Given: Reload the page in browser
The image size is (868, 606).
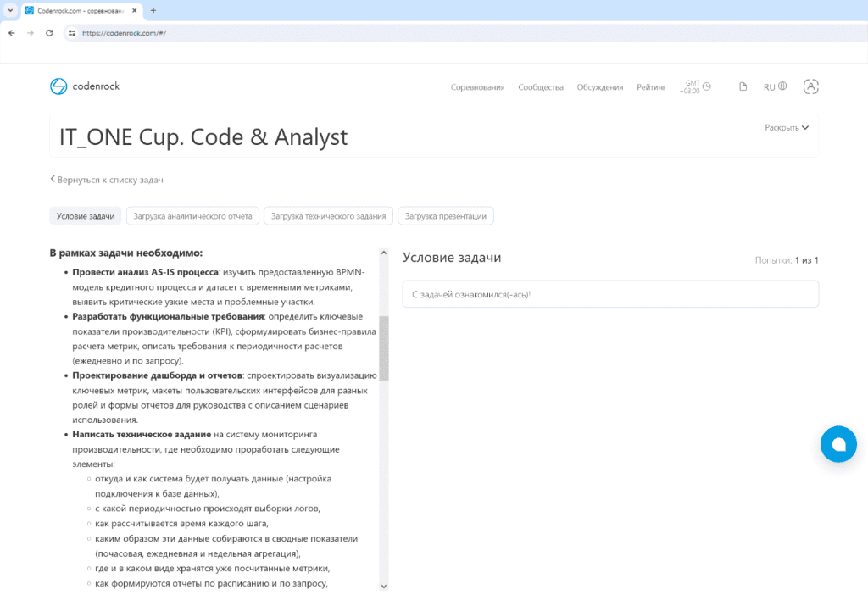Looking at the screenshot, I should coord(49,33).
